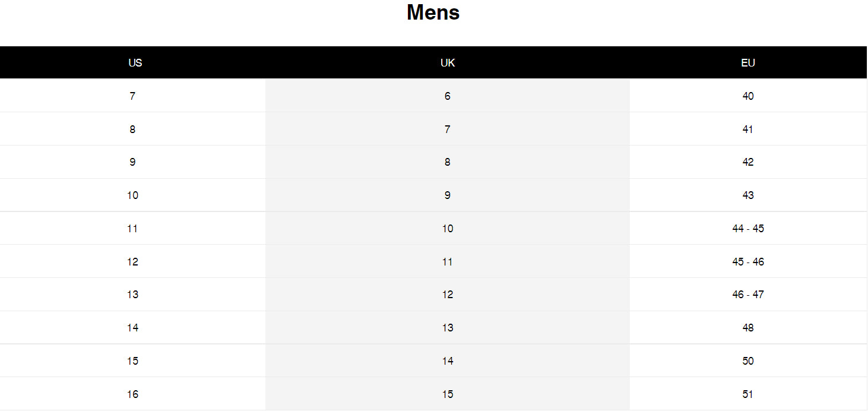Click EU size 48 cell
The height and width of the screenshot is (411, 868).
pyautogui.click(x=747, y=328)
